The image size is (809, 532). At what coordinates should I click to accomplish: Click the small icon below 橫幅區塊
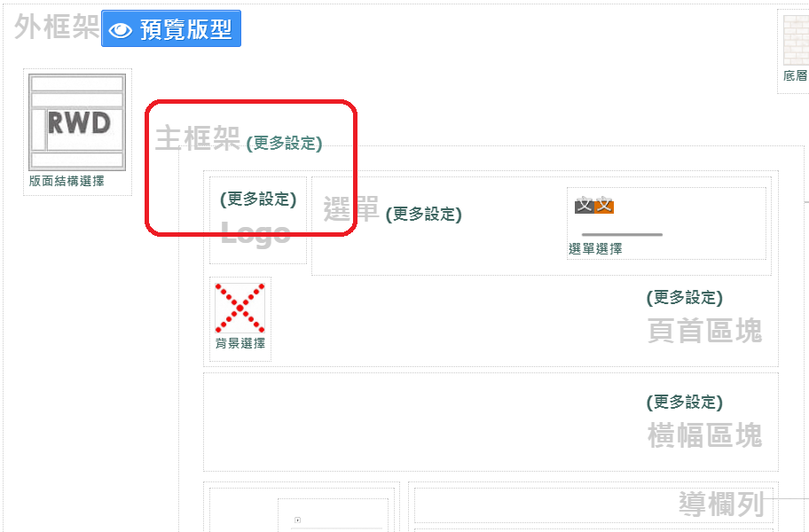297,520
